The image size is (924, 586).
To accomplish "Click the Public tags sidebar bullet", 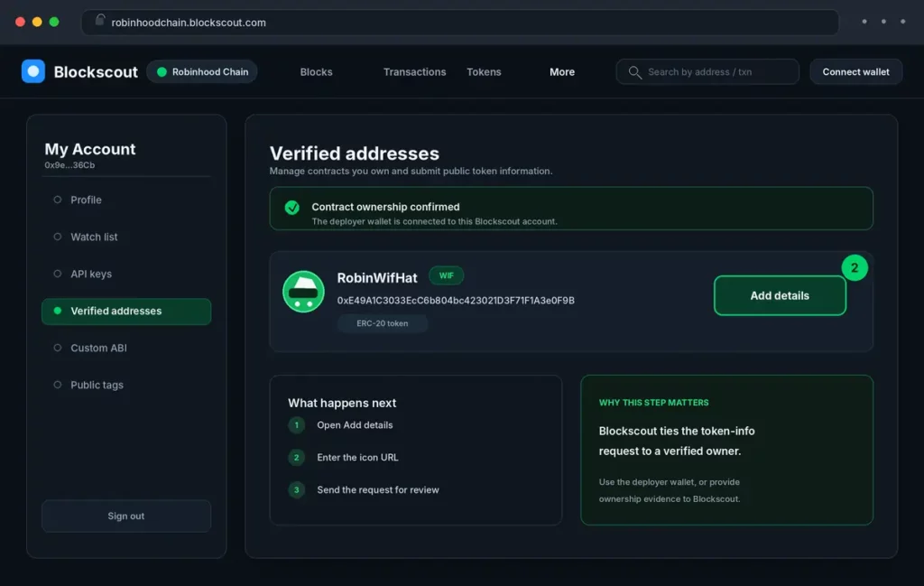I will coord(57,385).
